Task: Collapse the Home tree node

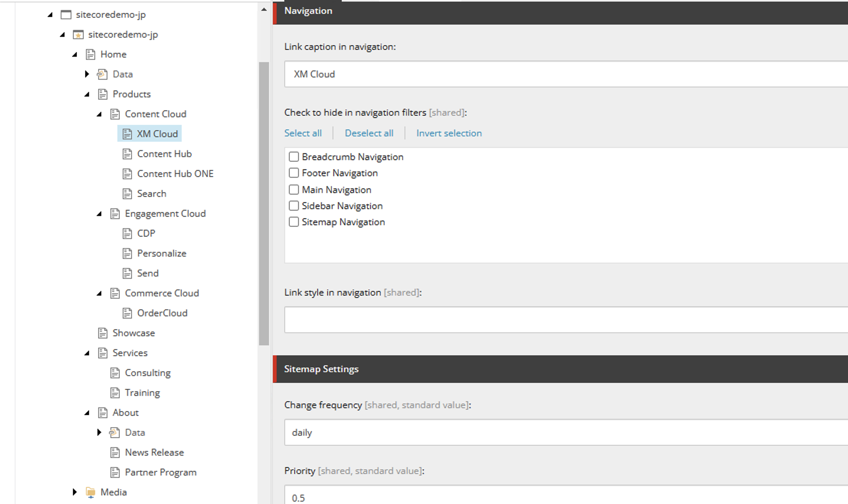Action: (x=75, y=55)
